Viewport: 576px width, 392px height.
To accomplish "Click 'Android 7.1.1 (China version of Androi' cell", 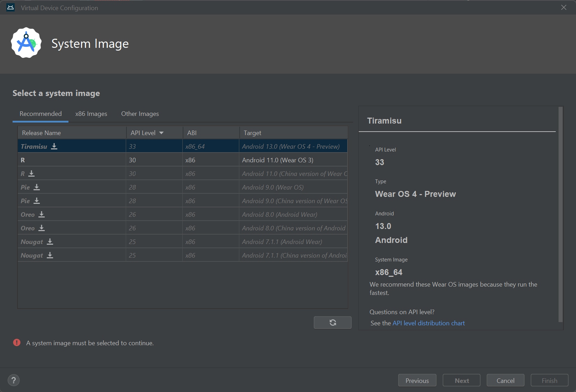I will point(293,255).
